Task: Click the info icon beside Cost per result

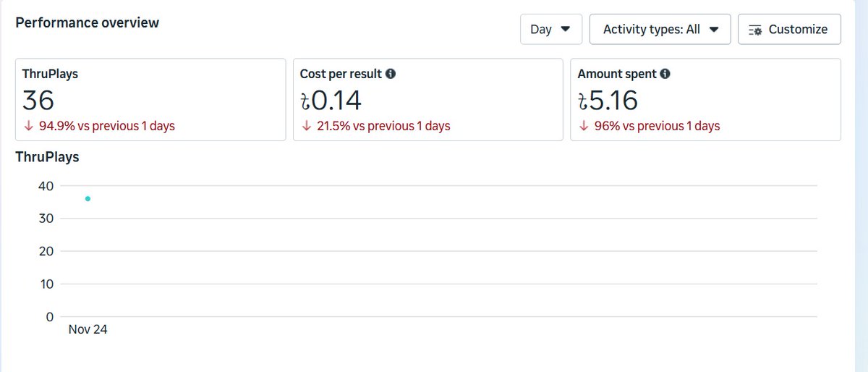Action: 391,74
